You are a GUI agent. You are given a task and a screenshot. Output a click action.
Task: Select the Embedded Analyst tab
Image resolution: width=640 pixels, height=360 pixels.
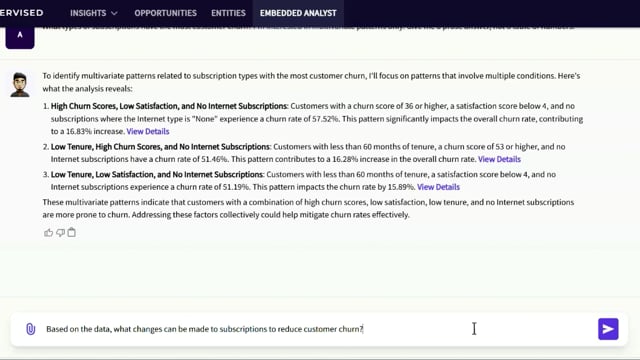pyautogui.click(x=298, y=13)
